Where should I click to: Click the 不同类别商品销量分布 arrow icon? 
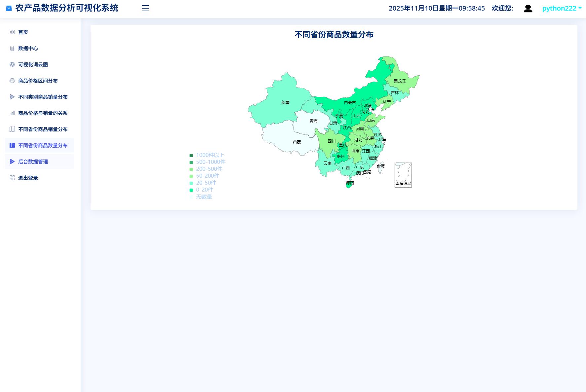point(12,97)
